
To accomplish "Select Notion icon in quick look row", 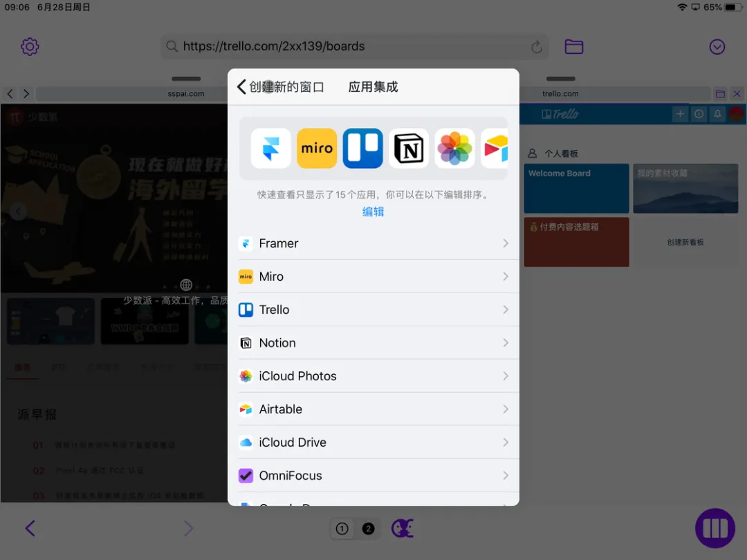I will click(x=409, y=148).
